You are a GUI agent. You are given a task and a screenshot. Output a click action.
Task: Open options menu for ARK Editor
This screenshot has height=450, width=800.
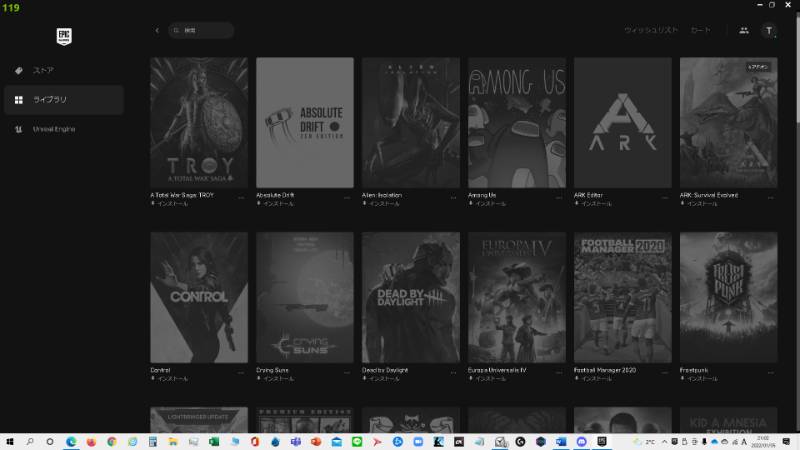pos(665,198)
